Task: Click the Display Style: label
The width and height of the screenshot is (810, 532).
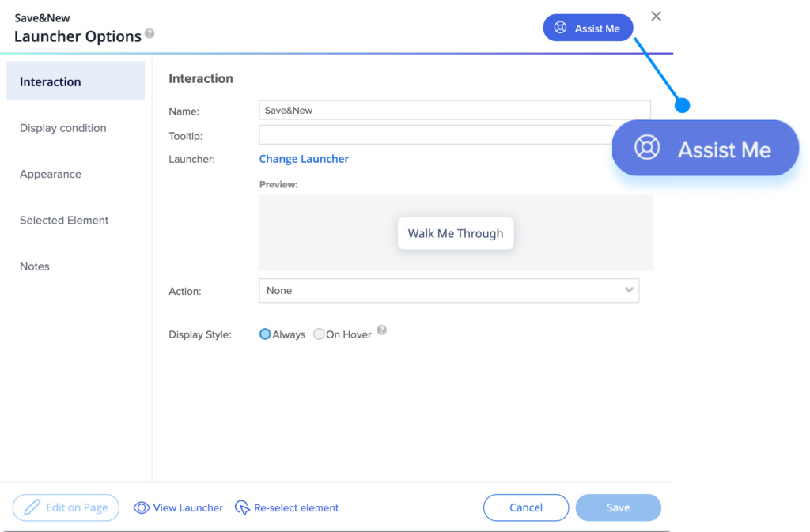Action: tap(200, 335)
